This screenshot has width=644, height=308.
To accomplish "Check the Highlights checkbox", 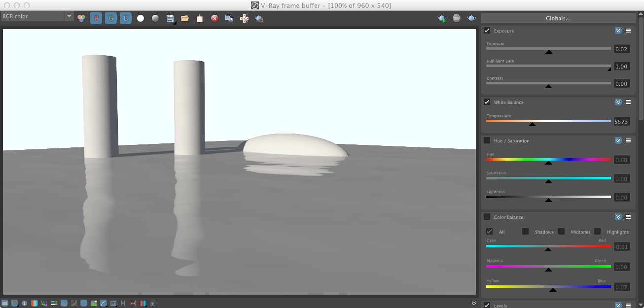I will tap(598, 232).
